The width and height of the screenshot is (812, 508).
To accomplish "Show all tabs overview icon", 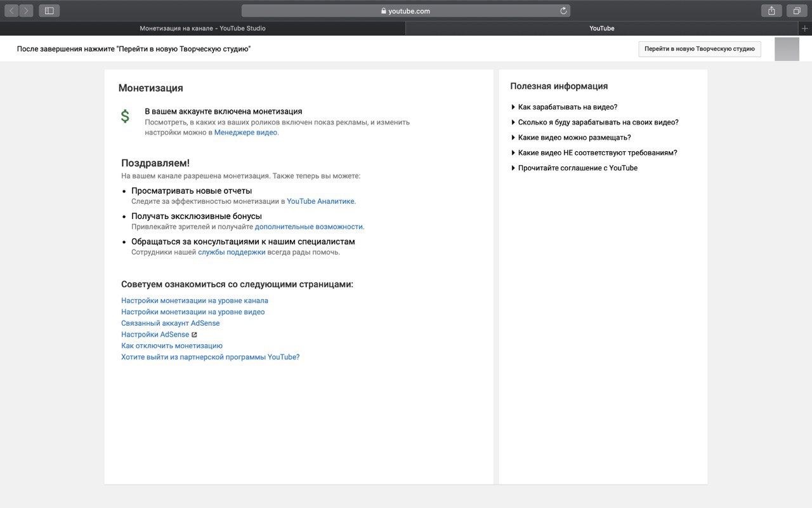I will tap(797, 11).
